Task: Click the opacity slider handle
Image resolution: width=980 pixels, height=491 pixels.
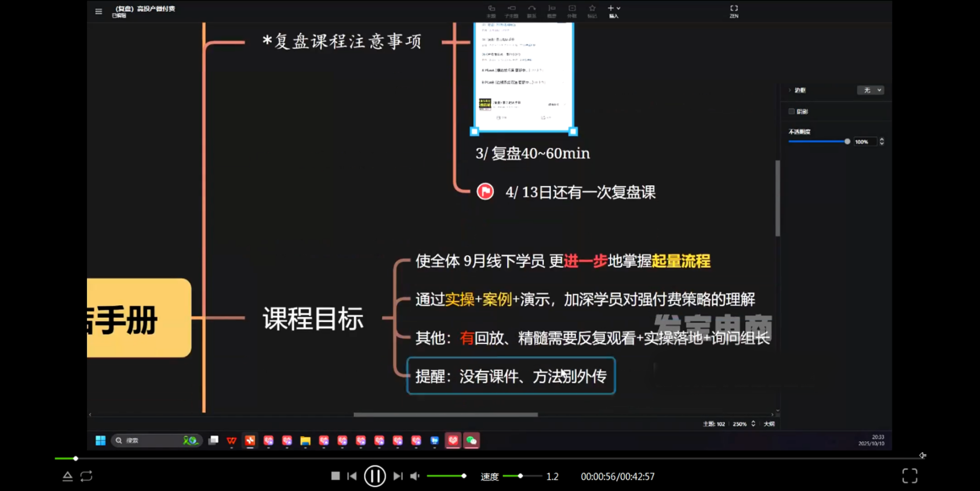Action: point(847,141)
